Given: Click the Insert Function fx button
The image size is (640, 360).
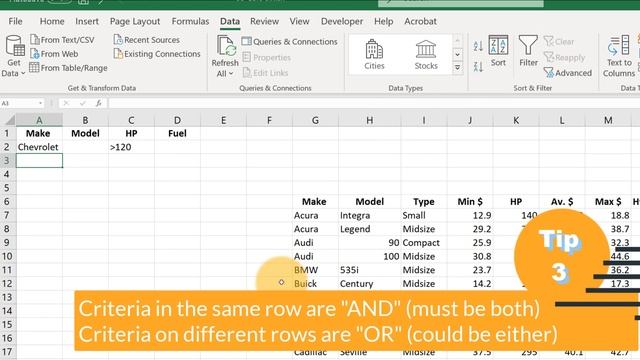Looking at the screenshot, I should 98,103.
